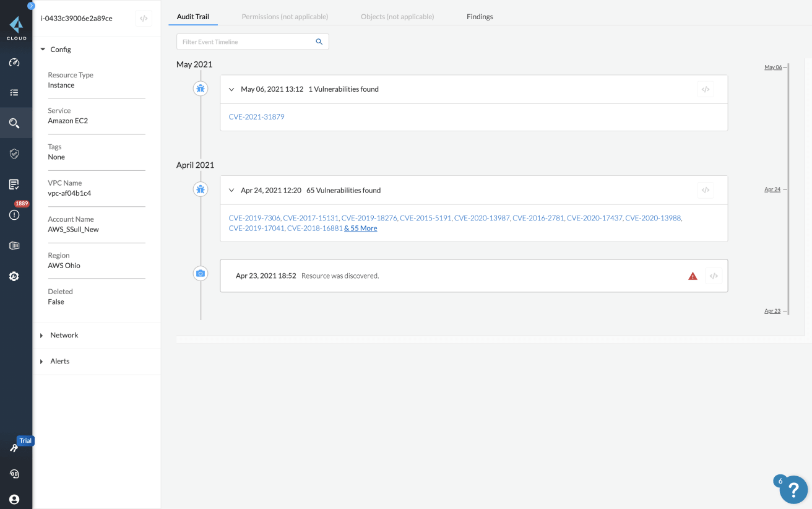Expand the Network section
This screenshot has height=509, width=812.
point(43,335)
